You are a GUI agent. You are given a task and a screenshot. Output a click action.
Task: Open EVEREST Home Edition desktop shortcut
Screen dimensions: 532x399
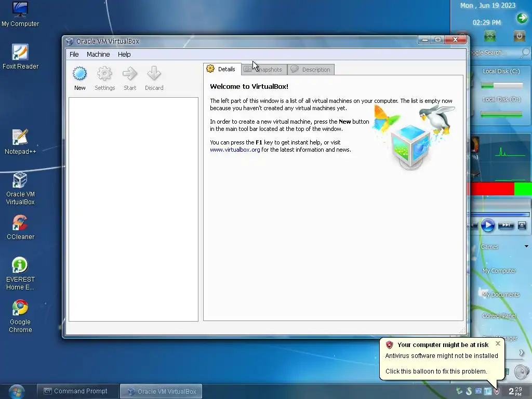click(20, 273)
